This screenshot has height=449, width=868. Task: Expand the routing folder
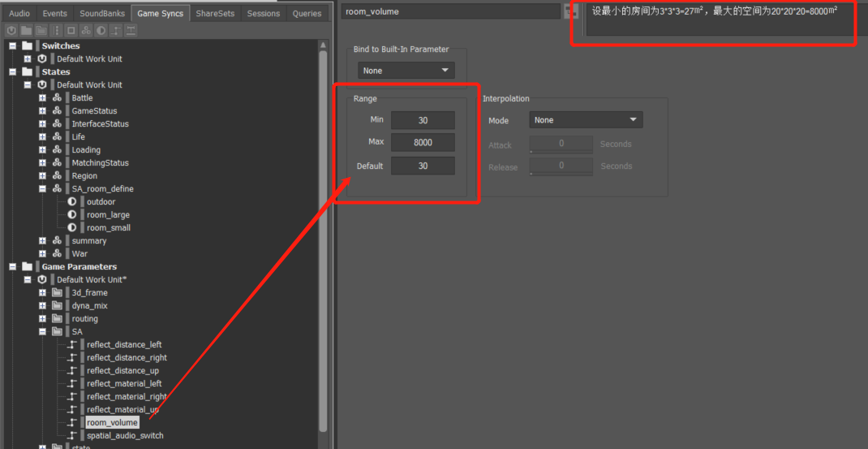(x=42, y=319)
